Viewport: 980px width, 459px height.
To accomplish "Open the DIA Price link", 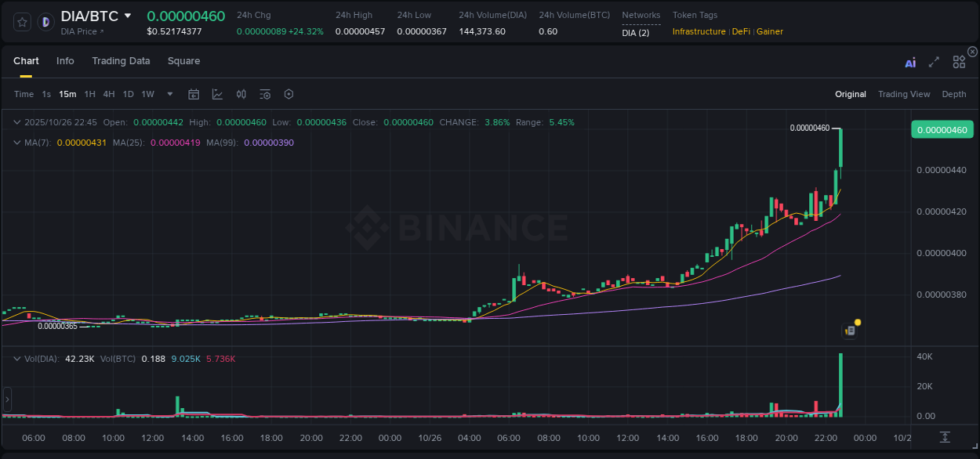I will (81, 31).
